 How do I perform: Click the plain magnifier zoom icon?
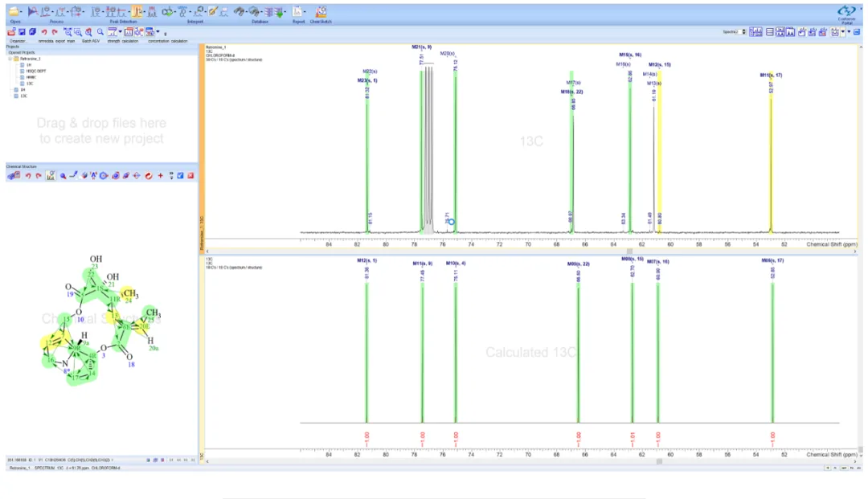[x=100, y=32]
